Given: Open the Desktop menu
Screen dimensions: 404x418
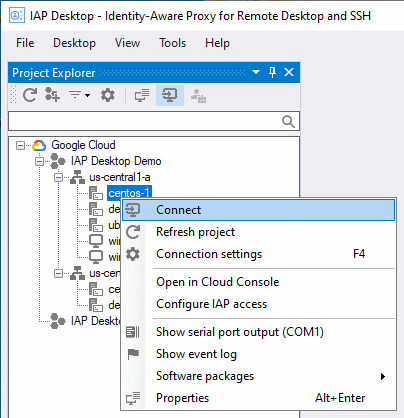Looking at the screenshot, I should coord(74,43).
